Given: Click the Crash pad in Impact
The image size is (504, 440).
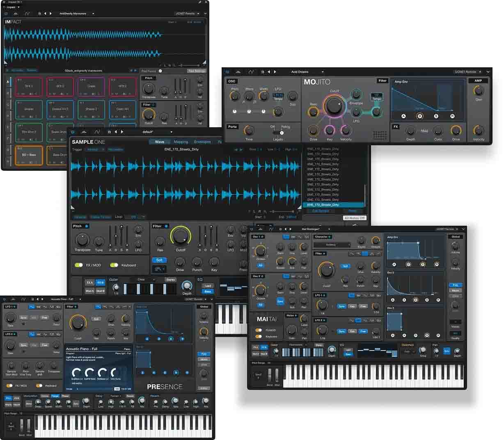Looking at the screenshot, I should pos(91,86).
